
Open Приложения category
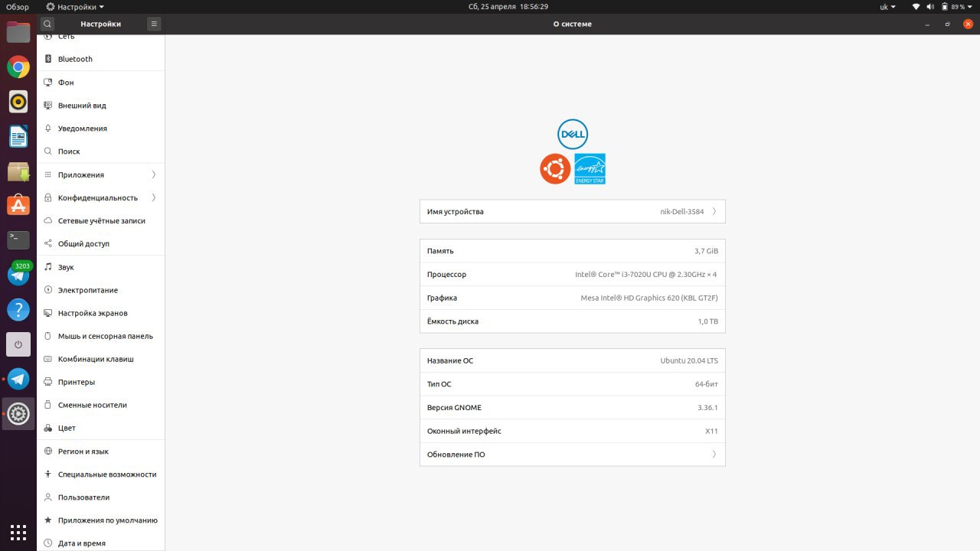[x=101, y=174]
